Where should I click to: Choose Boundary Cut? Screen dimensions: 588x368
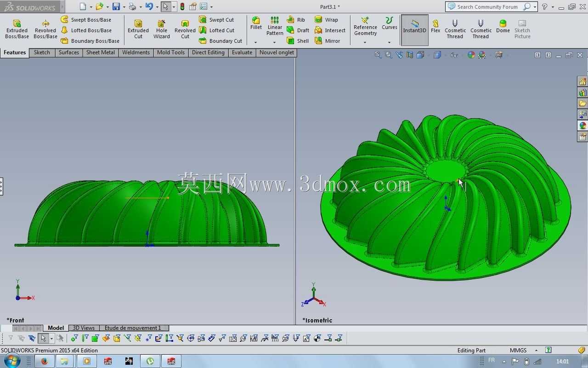click(x=220, y=41)
